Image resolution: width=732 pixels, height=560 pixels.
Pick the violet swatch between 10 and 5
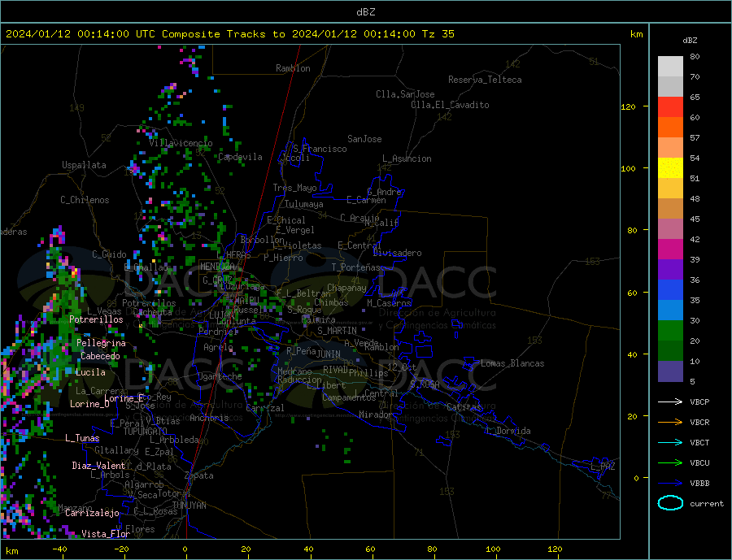click(670, 371)
